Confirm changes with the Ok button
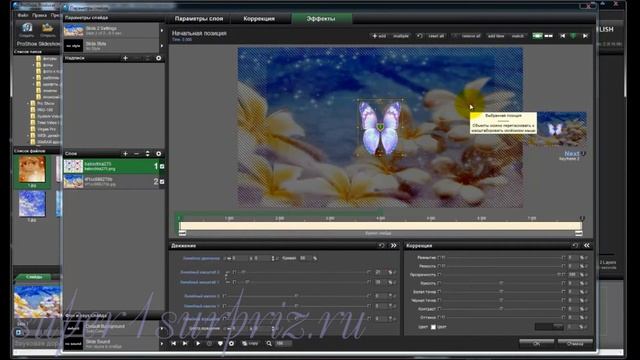Screen dimensions: 640x360 537,344
